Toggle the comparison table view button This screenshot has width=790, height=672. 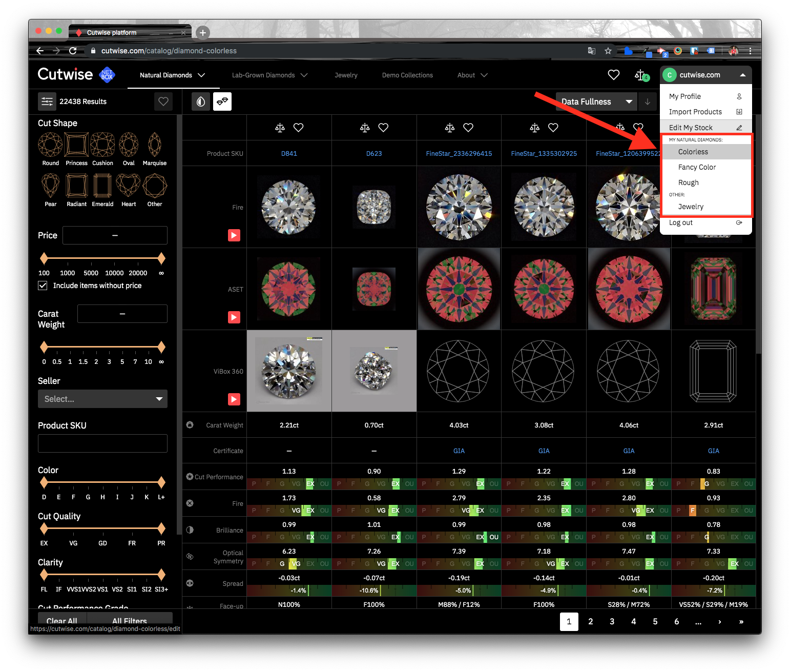(222, 101)
